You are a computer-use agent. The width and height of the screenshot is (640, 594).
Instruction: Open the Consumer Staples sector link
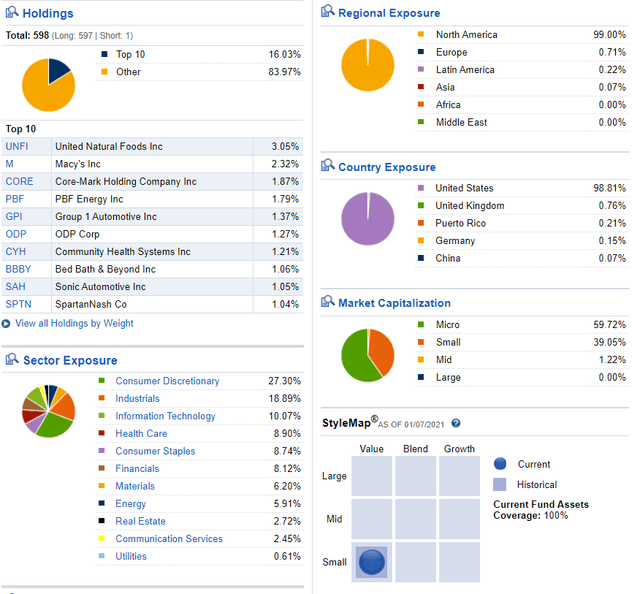pyautogui.click(x=156, y=451)
